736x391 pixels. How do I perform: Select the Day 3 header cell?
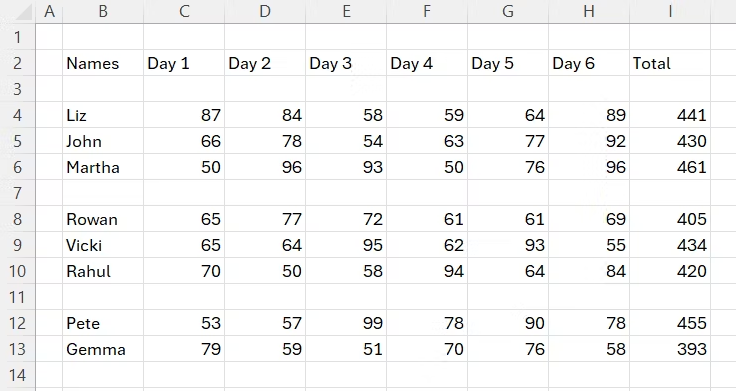[x=346, y=63]
